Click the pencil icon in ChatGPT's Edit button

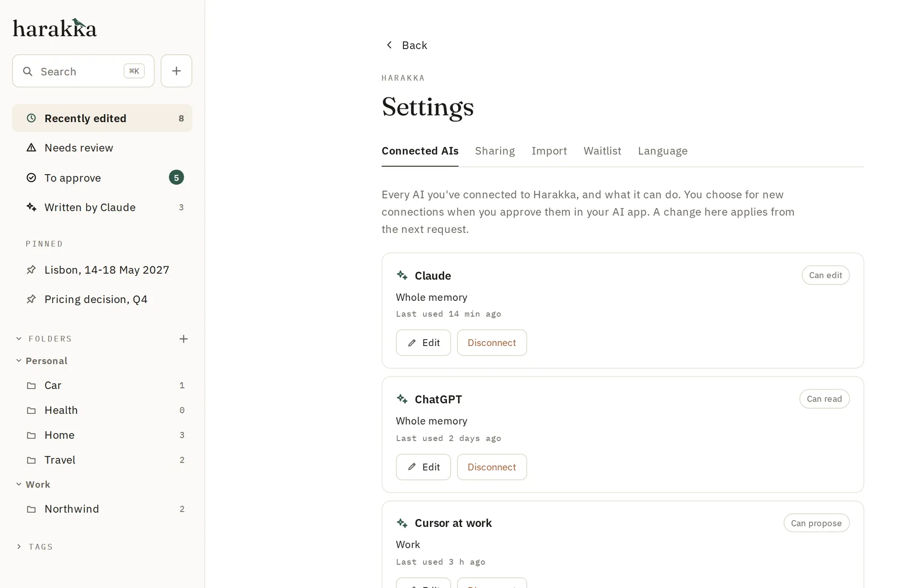tap(412, 467)
